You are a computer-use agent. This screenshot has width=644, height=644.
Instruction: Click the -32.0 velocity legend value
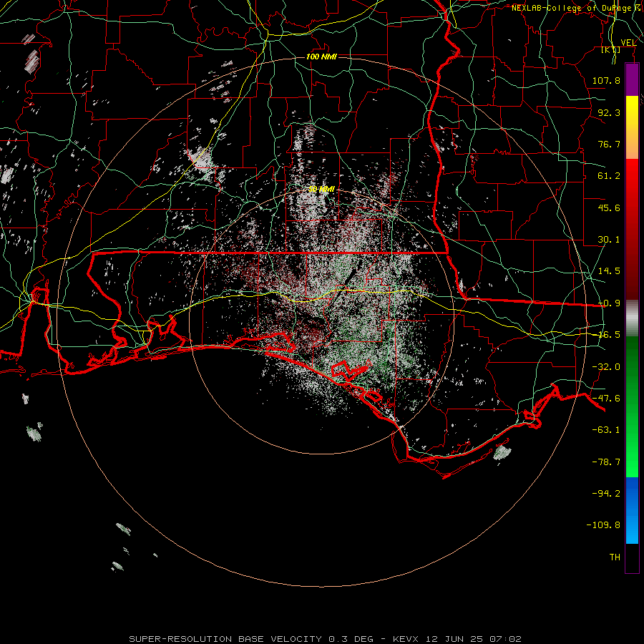tap(606, 367)
